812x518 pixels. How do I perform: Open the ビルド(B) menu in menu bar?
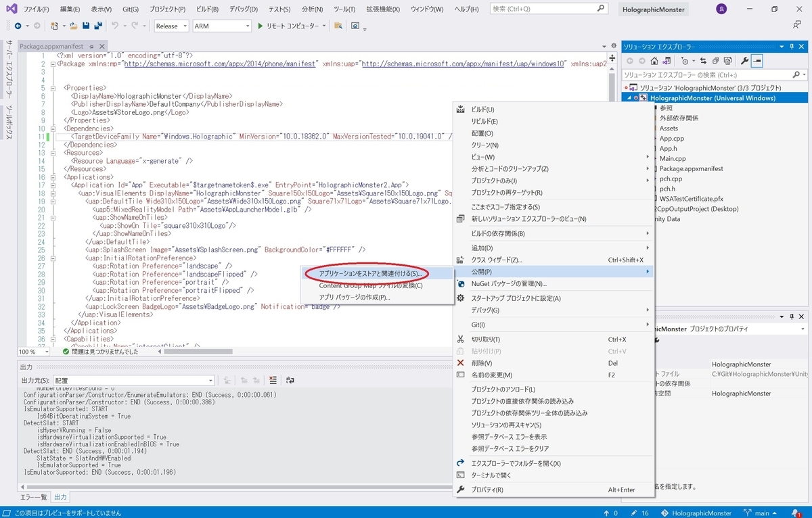point(206,9)
